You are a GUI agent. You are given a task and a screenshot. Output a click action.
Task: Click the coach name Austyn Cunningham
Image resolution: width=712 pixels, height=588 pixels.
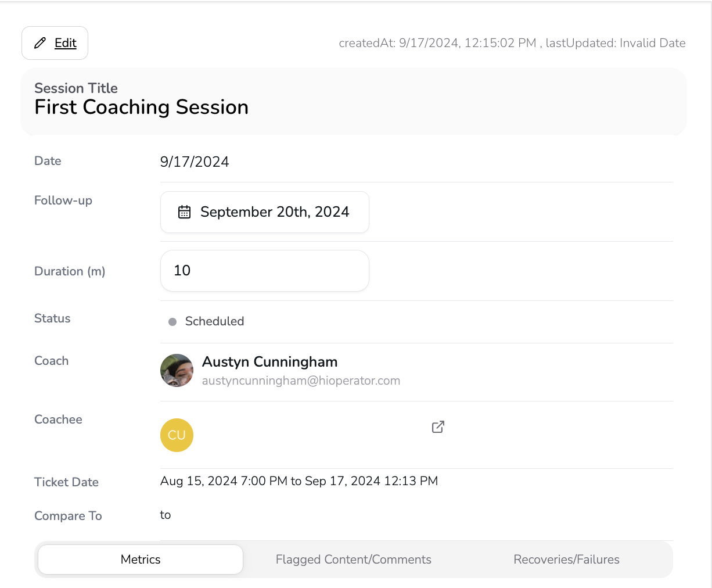tap(269, 362)
